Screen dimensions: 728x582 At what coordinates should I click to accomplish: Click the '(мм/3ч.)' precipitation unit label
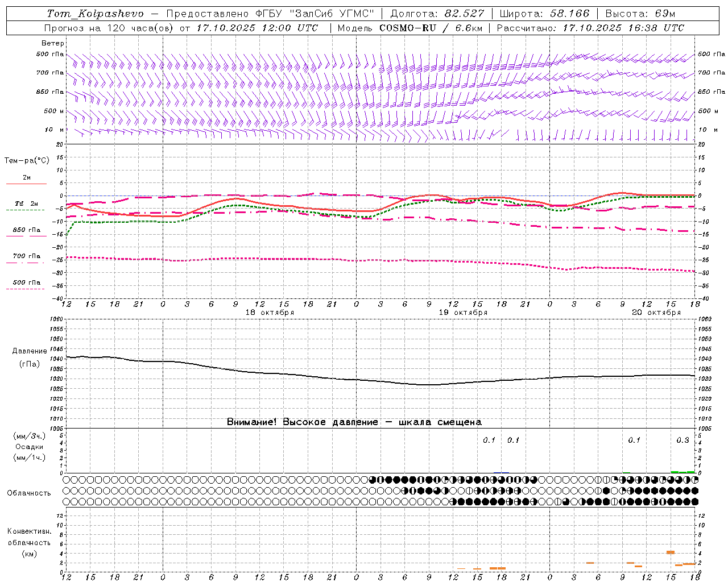coord(30,436)
